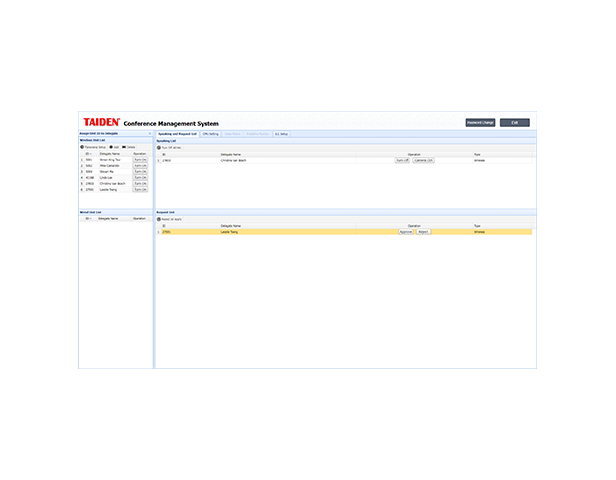Approve Leslie Tsang's speak request

405,231
